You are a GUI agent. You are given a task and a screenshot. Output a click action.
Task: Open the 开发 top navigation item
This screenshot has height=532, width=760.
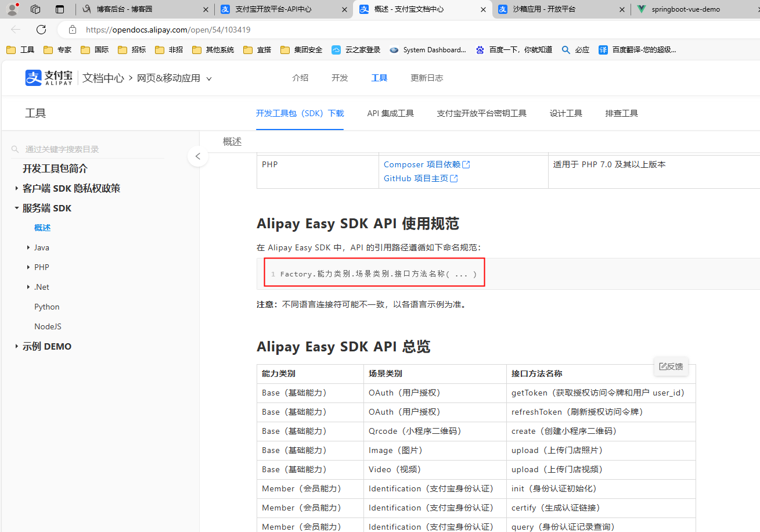pyautogui.click(x=340, y=78)
